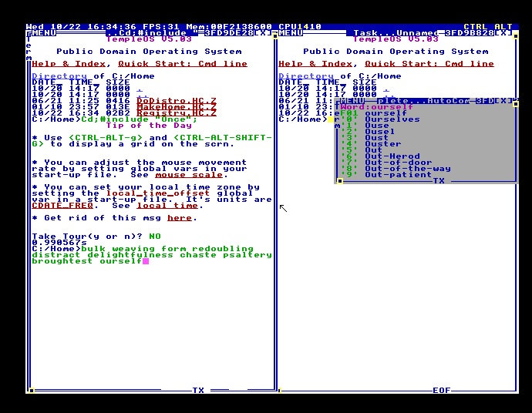Select autocomplete entry 5 Out
The height and width of the screenshot is (413, 532).
click(x=362, y=150)
